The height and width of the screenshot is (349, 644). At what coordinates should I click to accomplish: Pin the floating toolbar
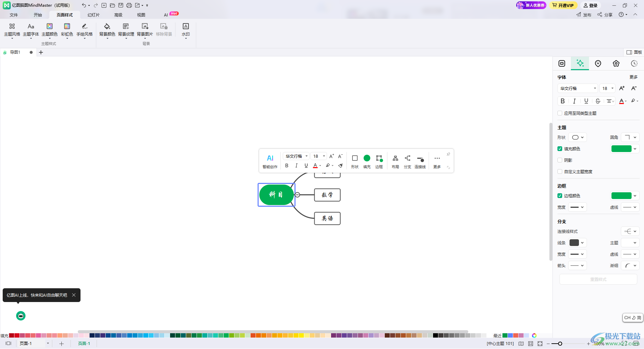pyautogui.click(x=448, y=154)
